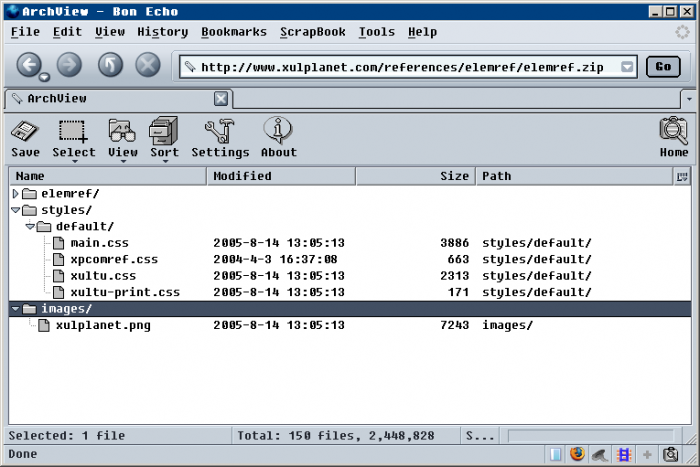Collapse the default/ subfolder
Image resolution: width=700 pixels, height=467 pixels.
coord(30,226)
